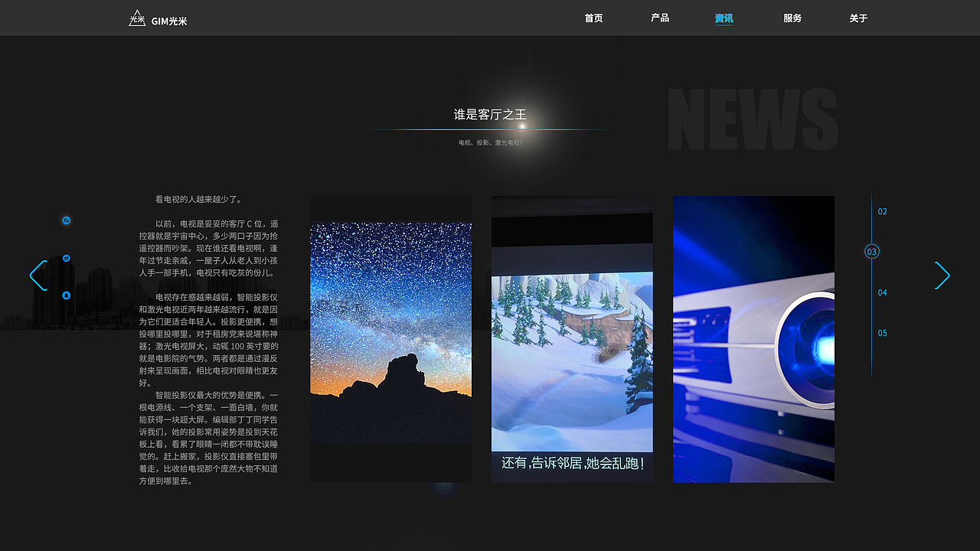
Task: Open the 产品 menu item
Action: click(660, 18)
